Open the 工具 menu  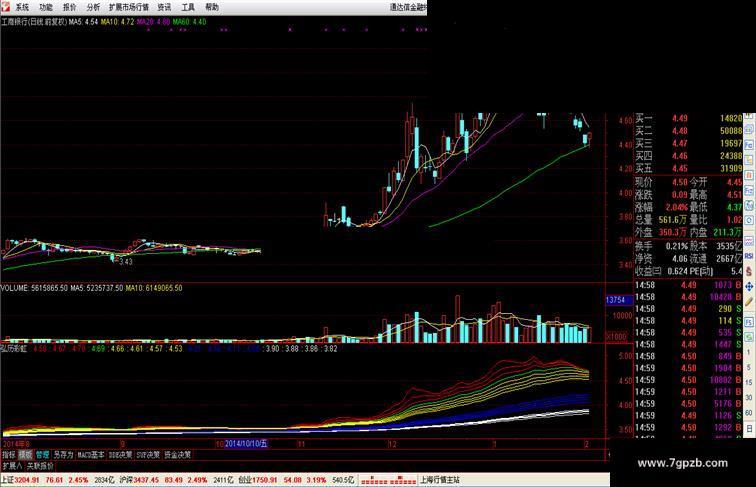click(188, 7)
